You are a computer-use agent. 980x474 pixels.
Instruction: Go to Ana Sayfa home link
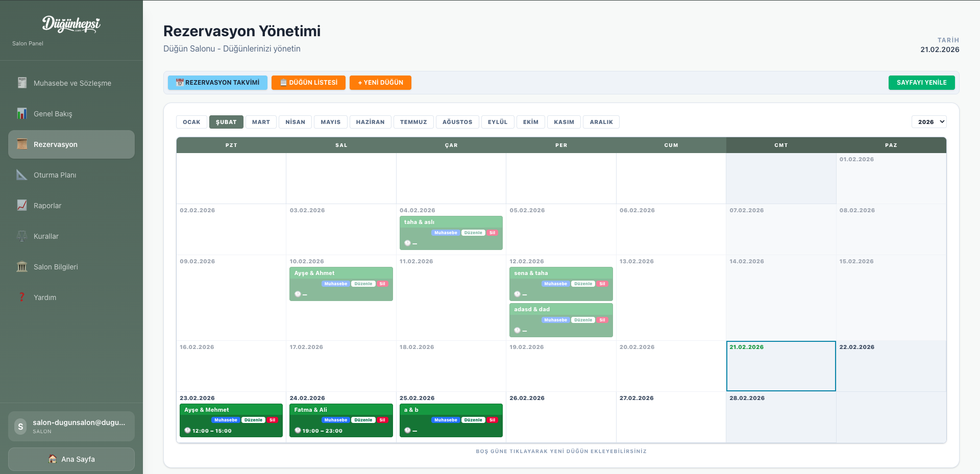coord(71,459)
